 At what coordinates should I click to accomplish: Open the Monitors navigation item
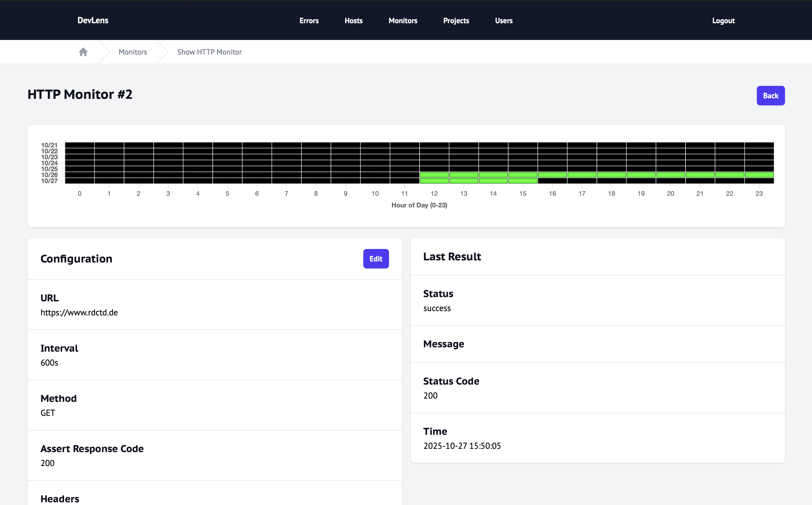(402, 20)
